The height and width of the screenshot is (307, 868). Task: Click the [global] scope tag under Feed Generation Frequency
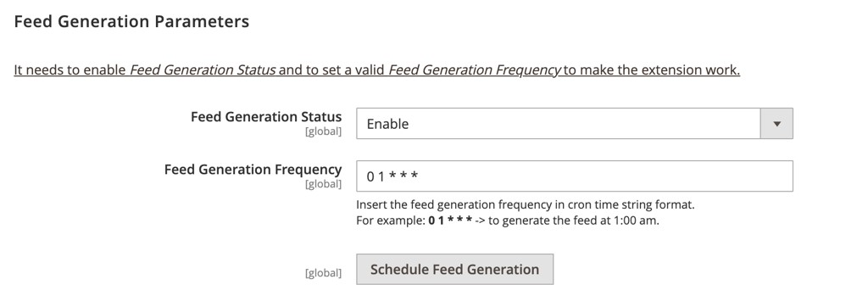point(323,185)
